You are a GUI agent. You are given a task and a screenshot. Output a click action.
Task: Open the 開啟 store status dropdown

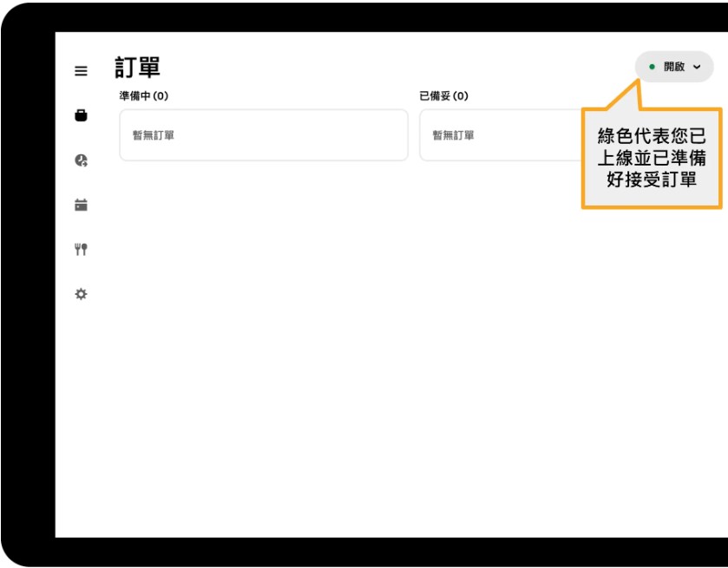[x=674, y=67]
